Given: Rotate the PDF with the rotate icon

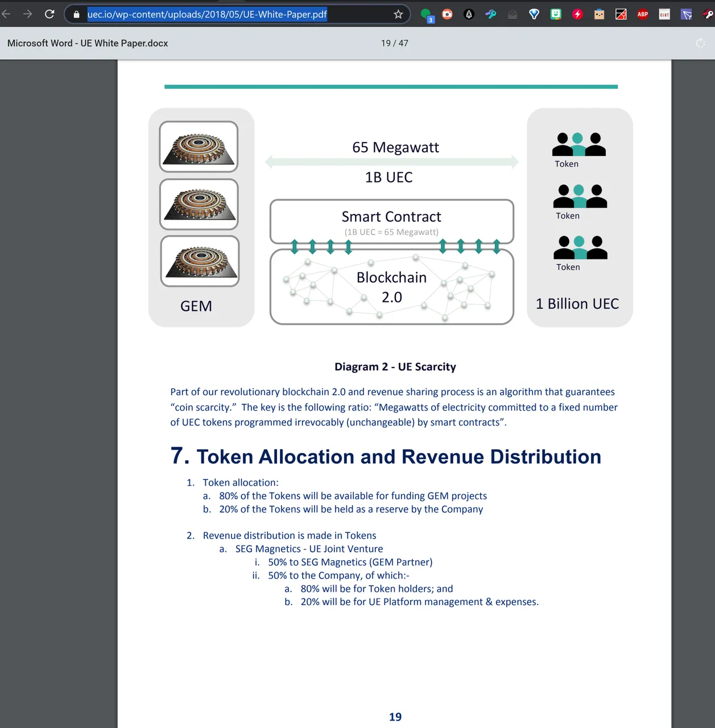Looking at the screenshot, I should (701, 43).
